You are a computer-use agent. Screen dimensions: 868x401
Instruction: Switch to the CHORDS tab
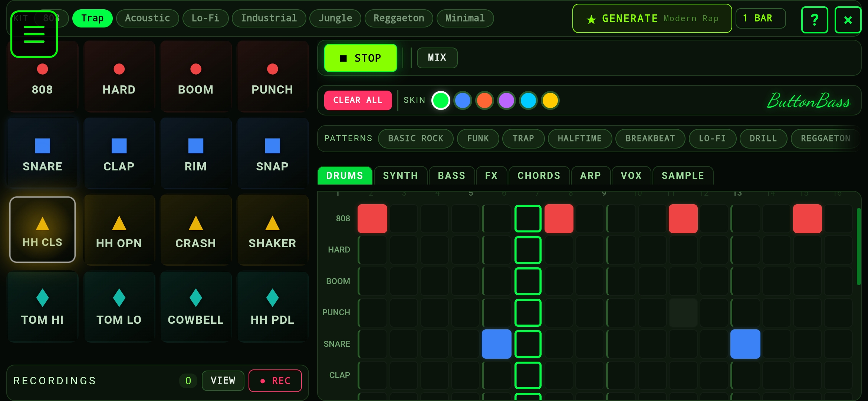coord(539,176)
